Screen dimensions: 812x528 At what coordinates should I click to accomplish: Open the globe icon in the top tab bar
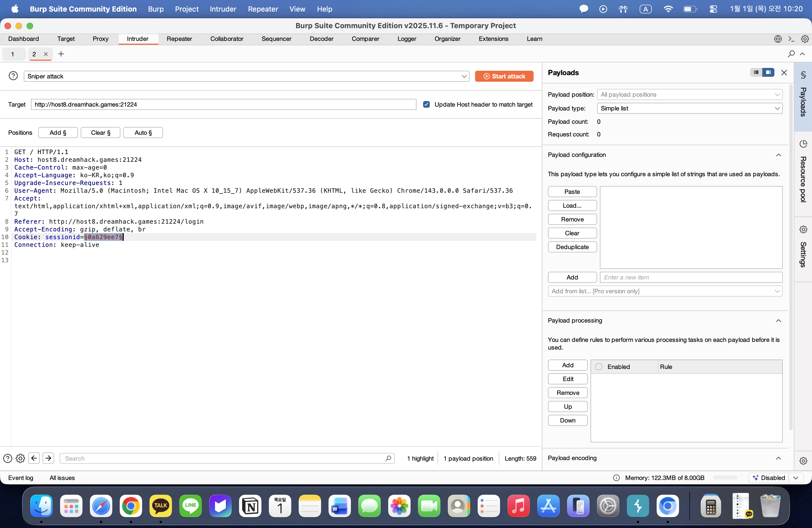coord(777,39)
